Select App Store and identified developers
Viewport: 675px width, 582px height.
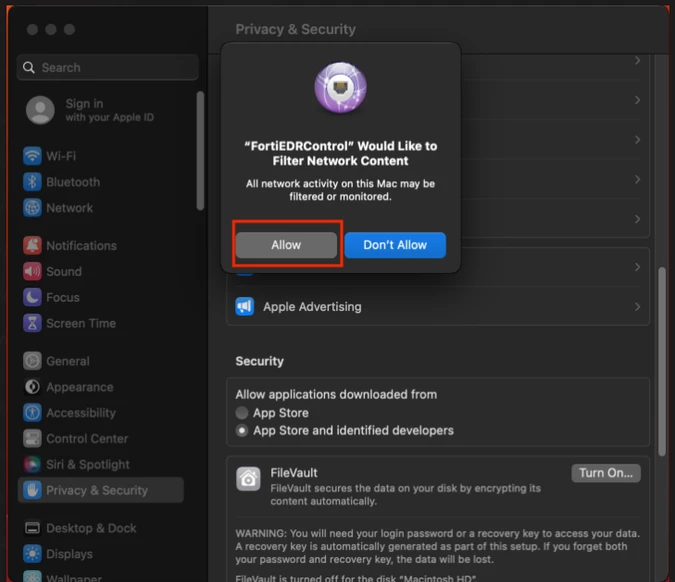[242, 430]
